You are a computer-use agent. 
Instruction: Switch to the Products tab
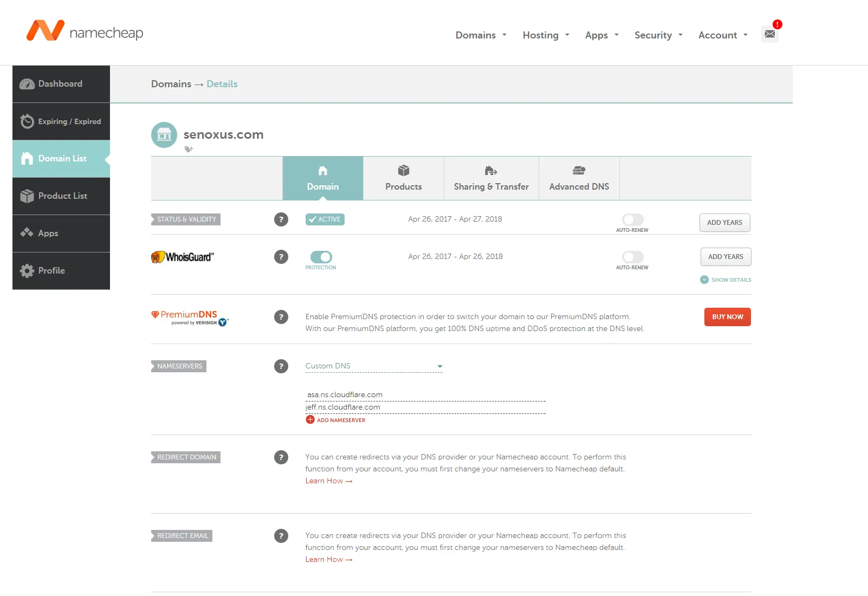[x=404, y=178]
